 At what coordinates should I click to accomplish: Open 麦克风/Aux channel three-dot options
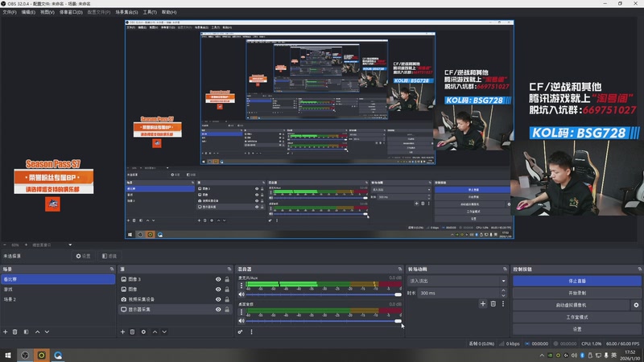tap(242, 286)
